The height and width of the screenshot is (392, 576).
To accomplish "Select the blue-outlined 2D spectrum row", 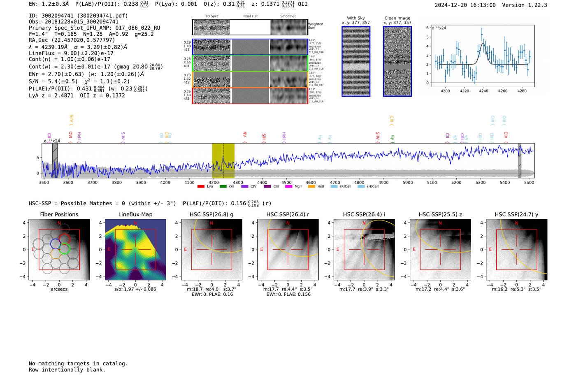I will tap(250, 47).
